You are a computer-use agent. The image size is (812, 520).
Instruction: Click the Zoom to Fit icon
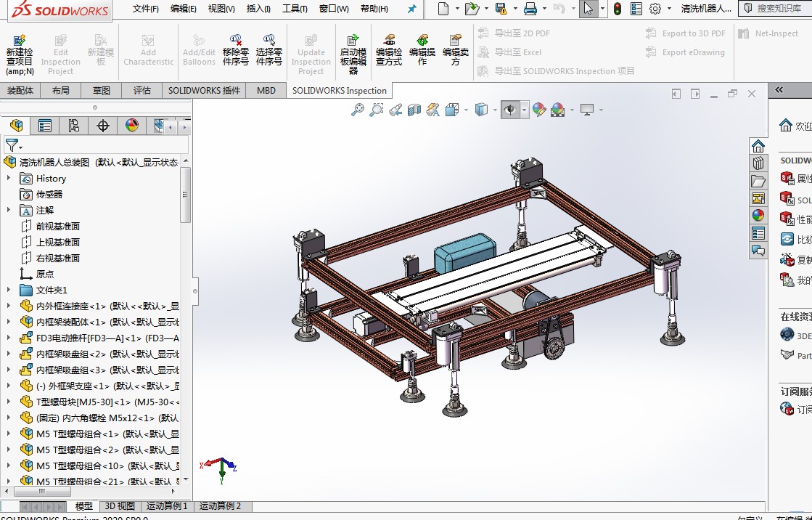click(x=358, y=110)
